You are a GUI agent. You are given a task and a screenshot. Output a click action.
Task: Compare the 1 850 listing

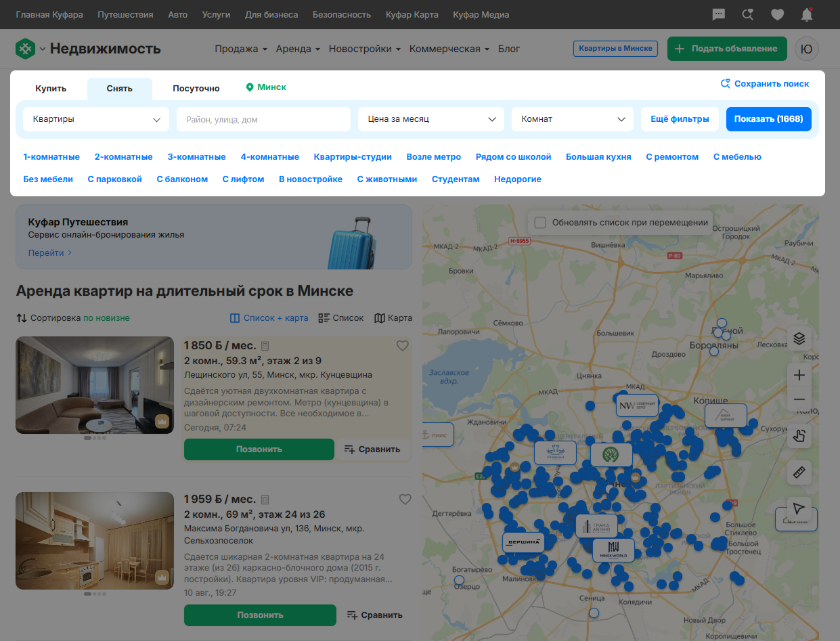372,449
